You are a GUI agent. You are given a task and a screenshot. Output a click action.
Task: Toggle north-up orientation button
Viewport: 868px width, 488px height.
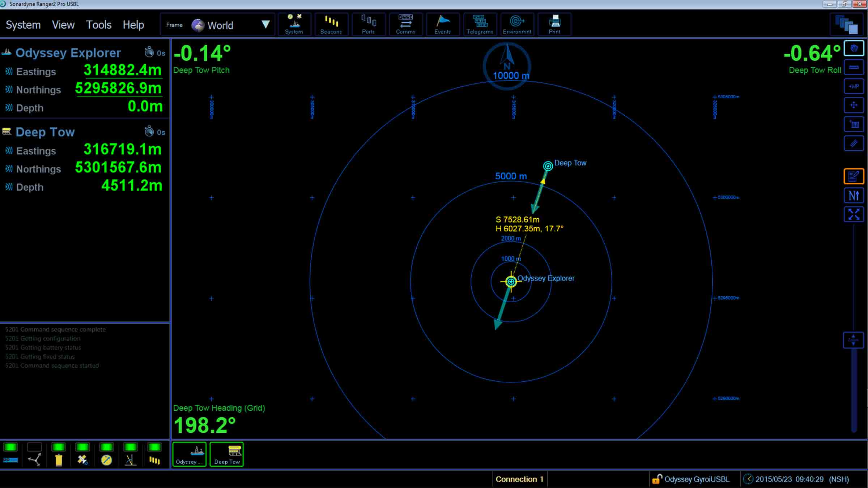[854, 196]
